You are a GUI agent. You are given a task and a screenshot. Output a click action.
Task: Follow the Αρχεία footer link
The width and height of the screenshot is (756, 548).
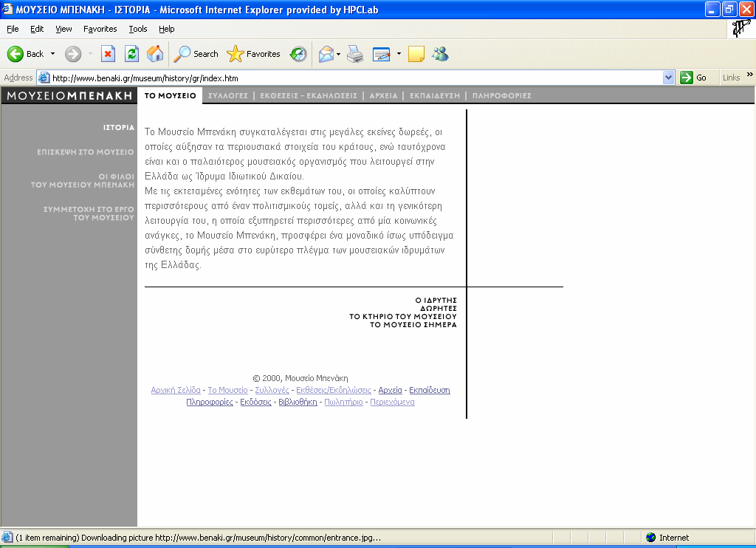[x=390, y=390]
